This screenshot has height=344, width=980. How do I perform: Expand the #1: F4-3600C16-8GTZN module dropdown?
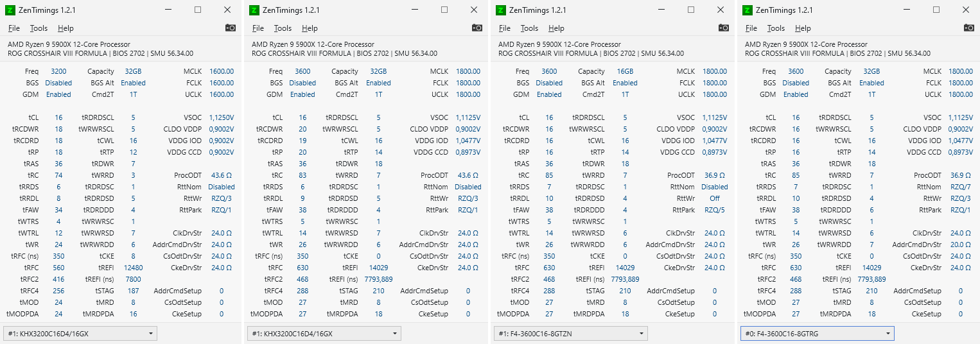pyautogui.click(x=571, y=333)
